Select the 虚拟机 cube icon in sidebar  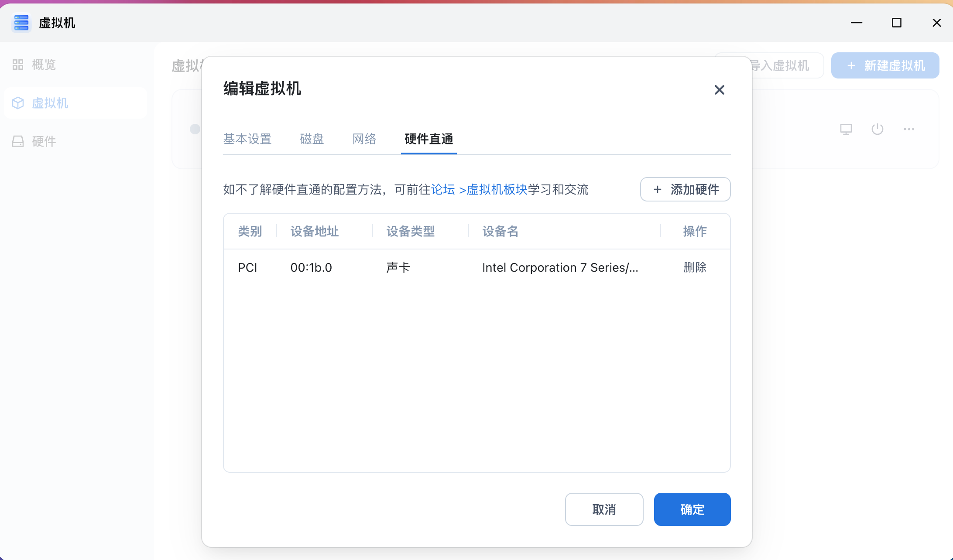[18, 103]
